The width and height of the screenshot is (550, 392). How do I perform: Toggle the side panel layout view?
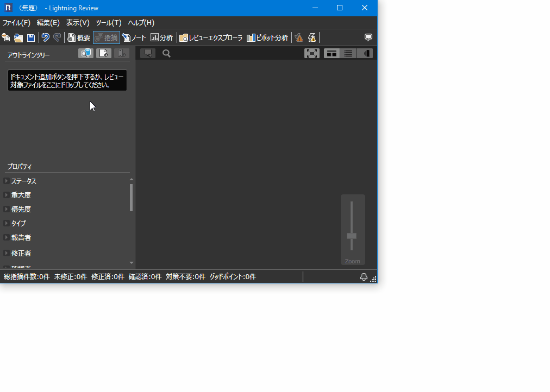click(x=365, y=53)
